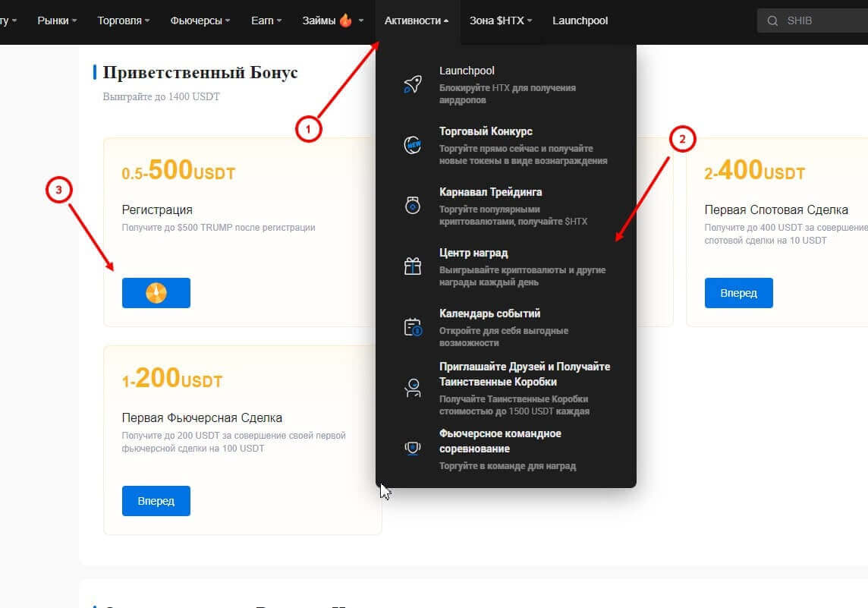Open Launchpool in the top navigation bar
868x608 pixels.
coord(580,20)
